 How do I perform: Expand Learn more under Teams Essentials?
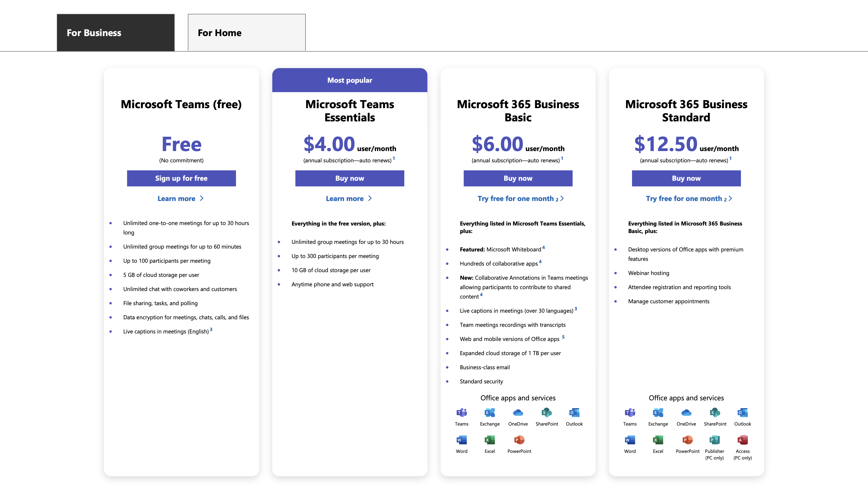click(x=349, y=198)
